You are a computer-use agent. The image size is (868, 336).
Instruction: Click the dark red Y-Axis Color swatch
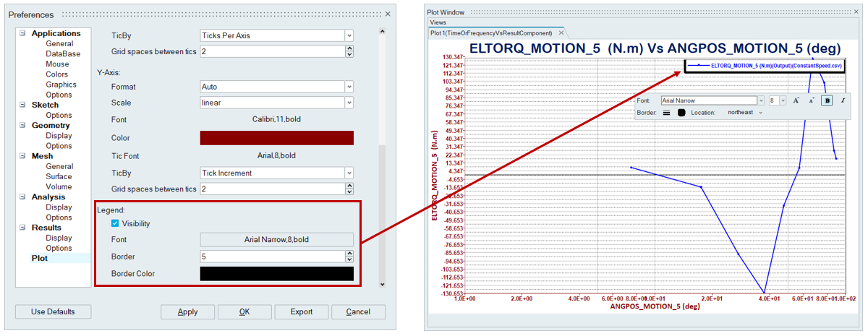pos(276,138)
